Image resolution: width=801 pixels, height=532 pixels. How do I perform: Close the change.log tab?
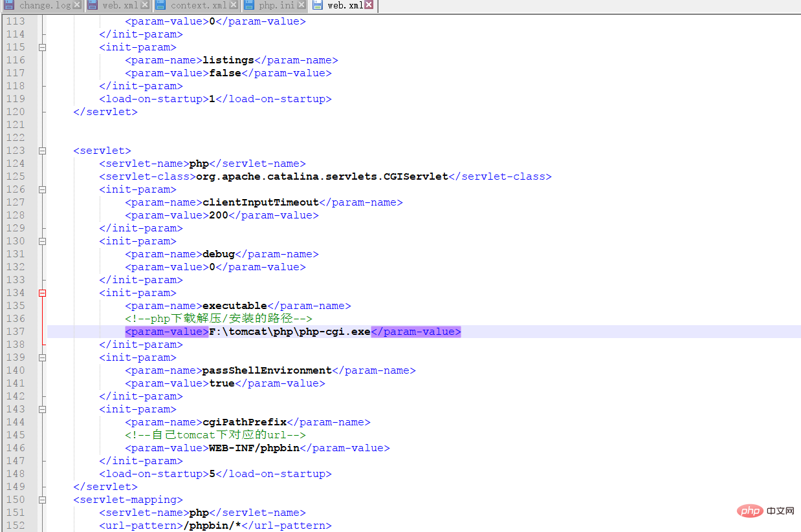tap(77, 5)
